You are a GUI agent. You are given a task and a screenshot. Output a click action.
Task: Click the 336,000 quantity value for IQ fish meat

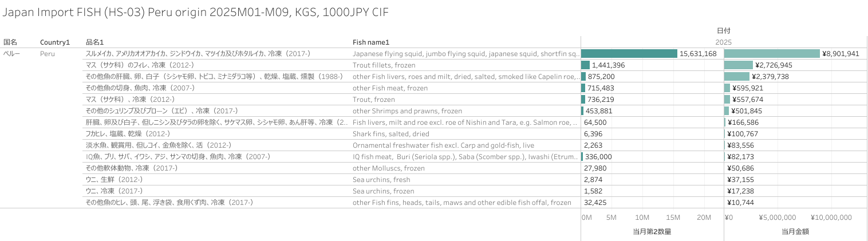pyautogui.click(x=598, y=157)
